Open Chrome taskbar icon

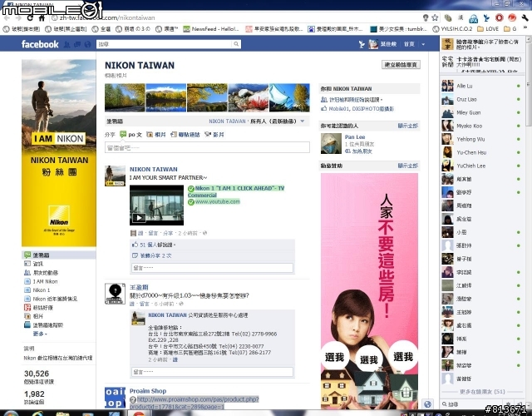point(139,414)
